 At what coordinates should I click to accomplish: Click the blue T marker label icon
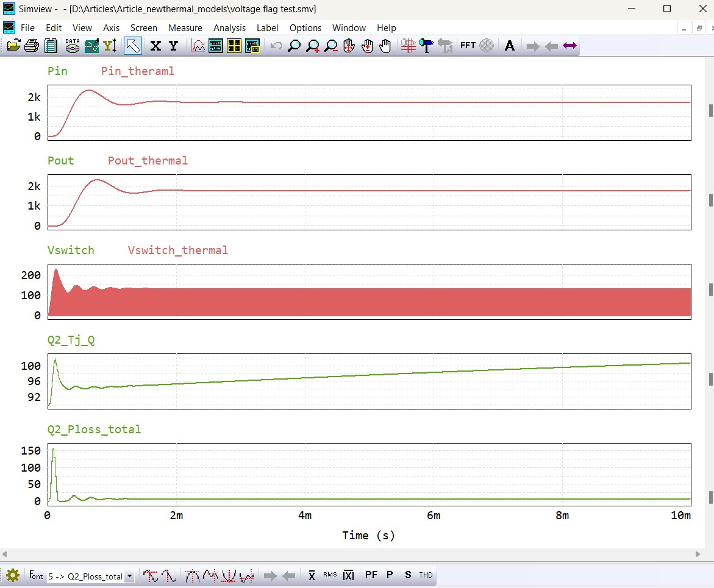pyautogui.click(x=426, y=46)
